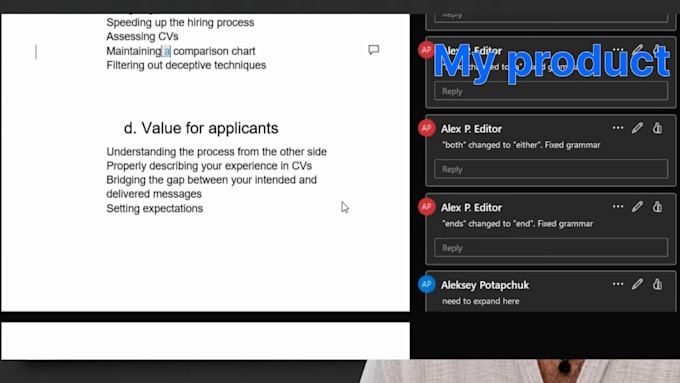Image resolution: width=680 pixels, height=383 pixels.
Task: Like the "both" changed to "either" comment
Action: [657, 128]
